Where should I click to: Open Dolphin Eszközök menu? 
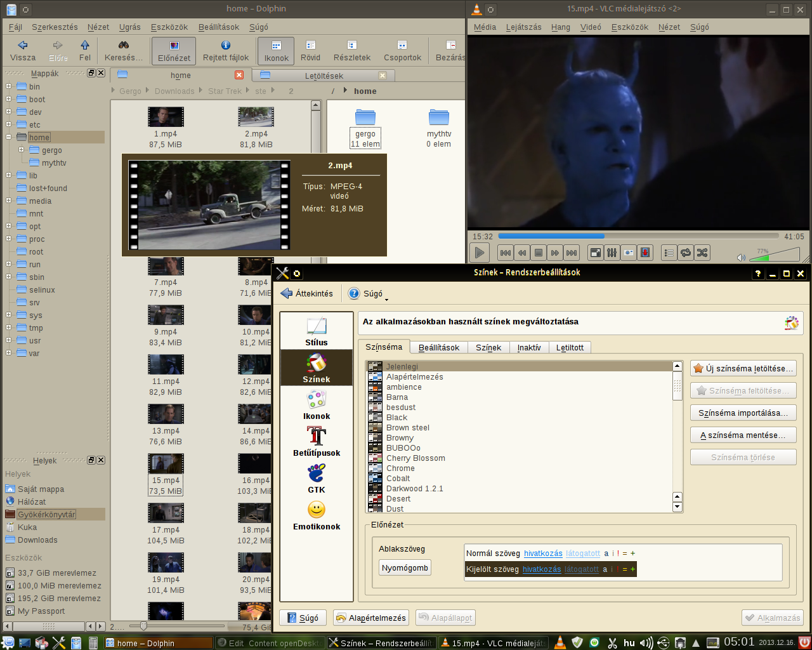[169, 27]
